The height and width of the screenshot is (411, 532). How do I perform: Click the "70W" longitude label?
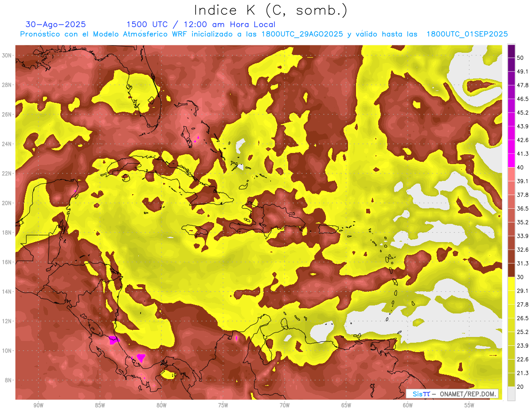click(285, 406)
